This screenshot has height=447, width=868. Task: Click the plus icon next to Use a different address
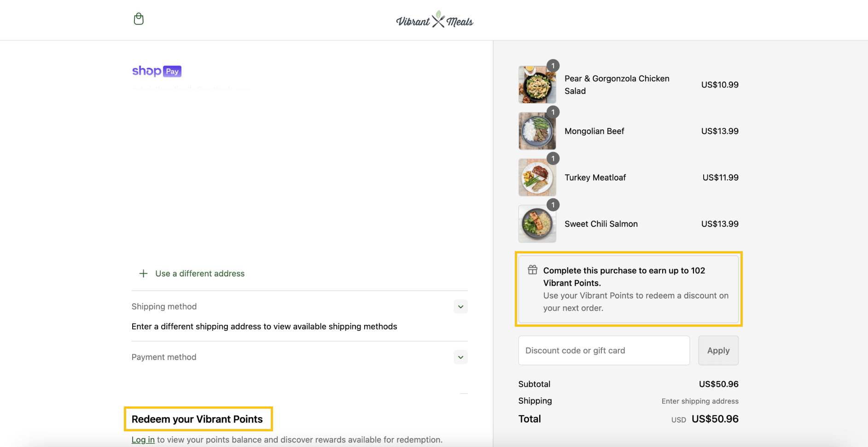click(x=143, y=273)
